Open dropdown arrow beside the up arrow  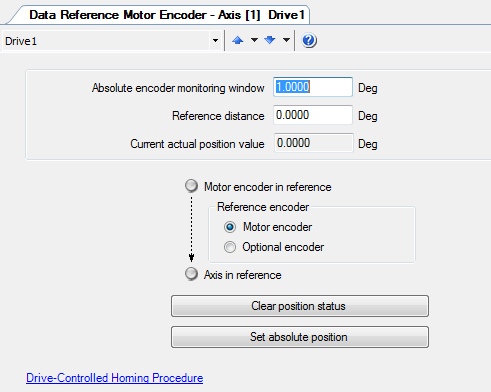[254, 40]
